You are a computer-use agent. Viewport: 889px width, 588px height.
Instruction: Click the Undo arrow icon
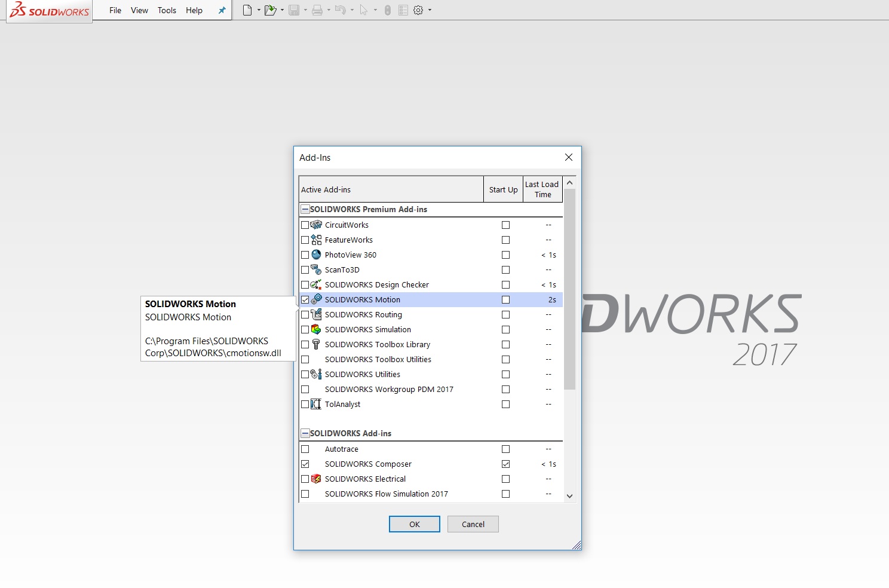[x=340, y=10]
